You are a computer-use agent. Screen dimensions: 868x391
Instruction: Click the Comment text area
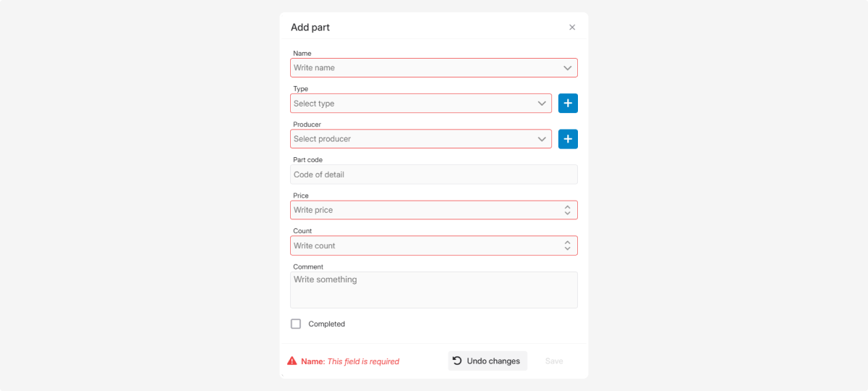tap(433, 290)
